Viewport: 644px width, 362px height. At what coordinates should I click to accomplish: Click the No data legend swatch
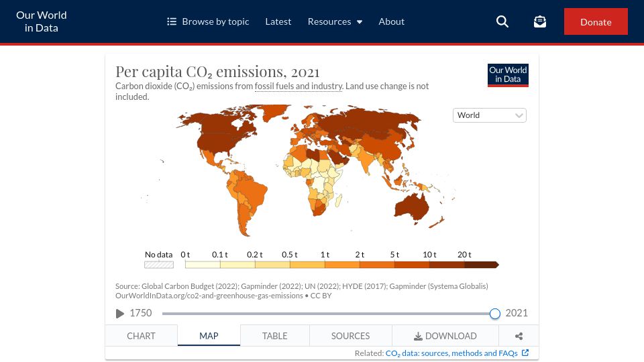(159, 265)
